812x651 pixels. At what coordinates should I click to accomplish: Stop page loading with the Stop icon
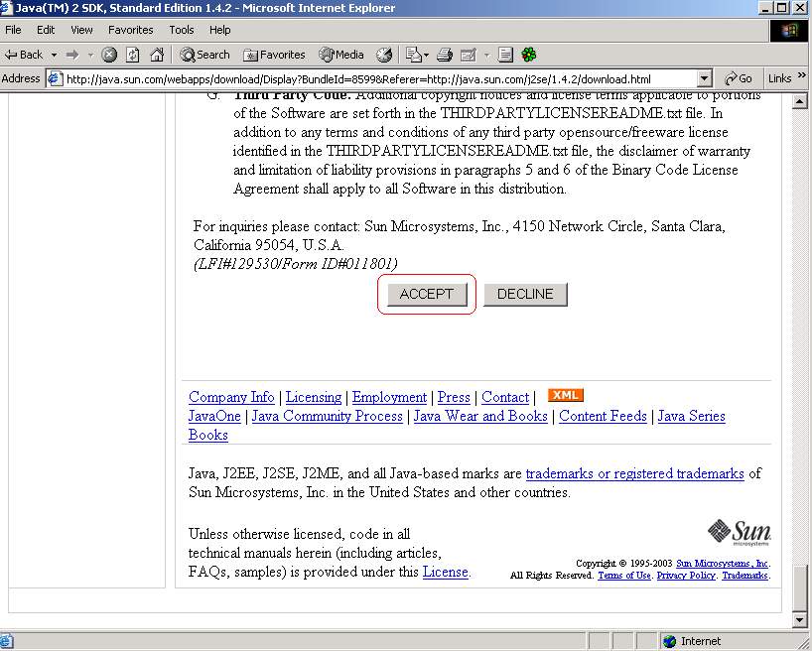click(109, 55)
